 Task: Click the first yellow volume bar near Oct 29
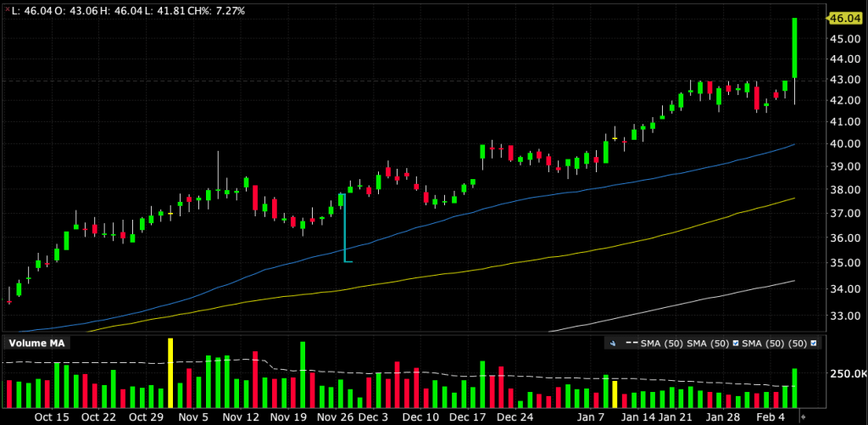click(170, 373)
